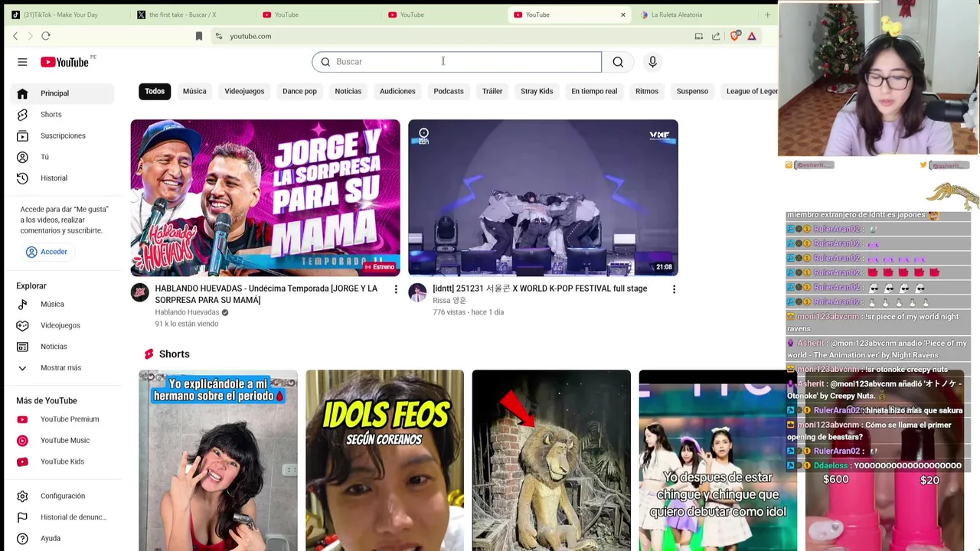Open the idntt K-POP FESTIVAL video title

(540, 289)
